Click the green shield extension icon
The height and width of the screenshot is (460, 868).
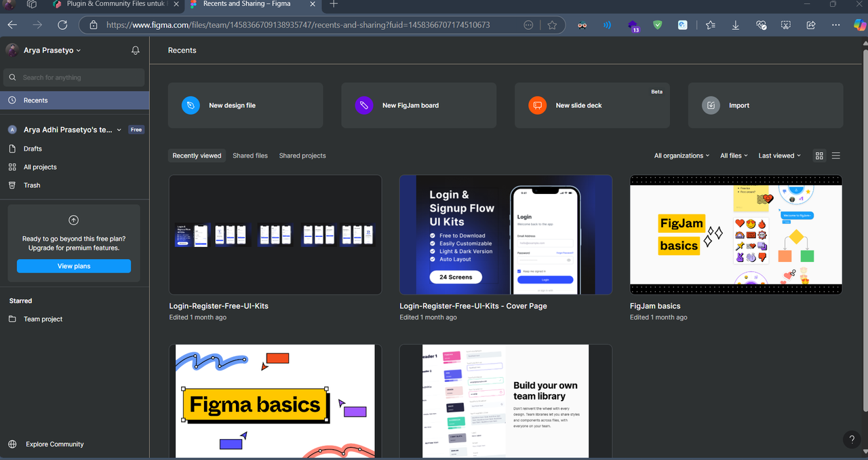tap(657, 25)
